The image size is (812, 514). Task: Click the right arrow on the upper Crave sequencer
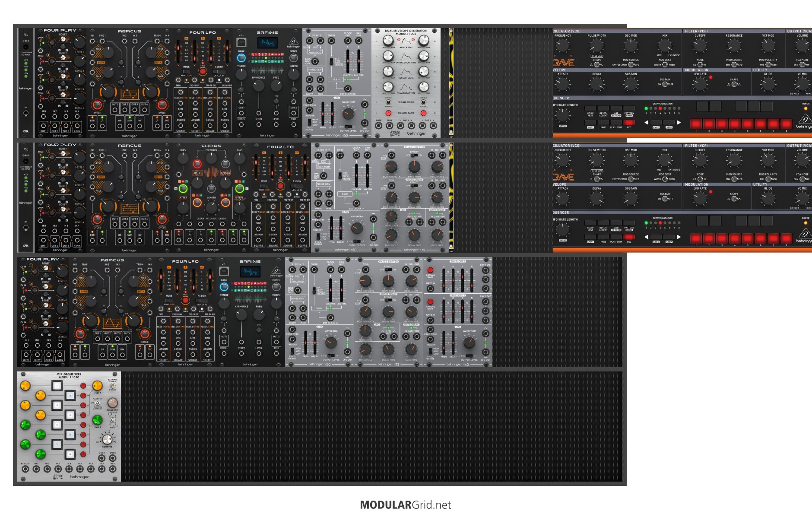(679, 123)
